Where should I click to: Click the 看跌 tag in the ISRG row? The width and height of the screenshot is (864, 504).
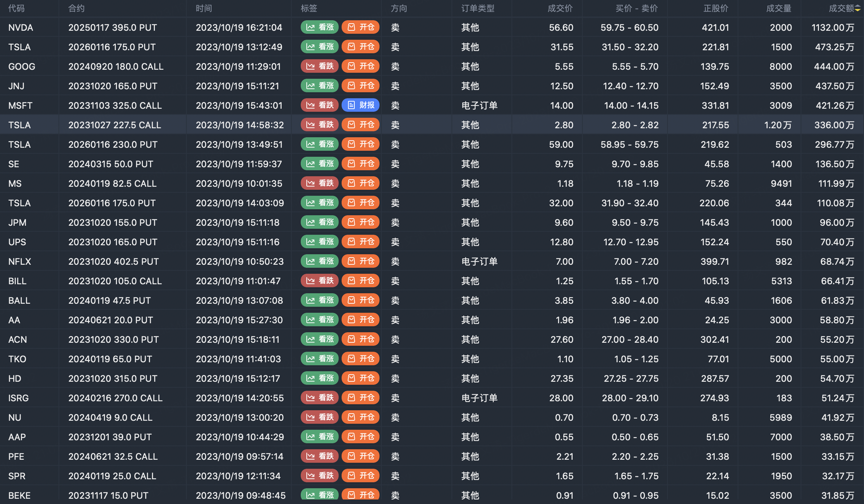point(319,397)
